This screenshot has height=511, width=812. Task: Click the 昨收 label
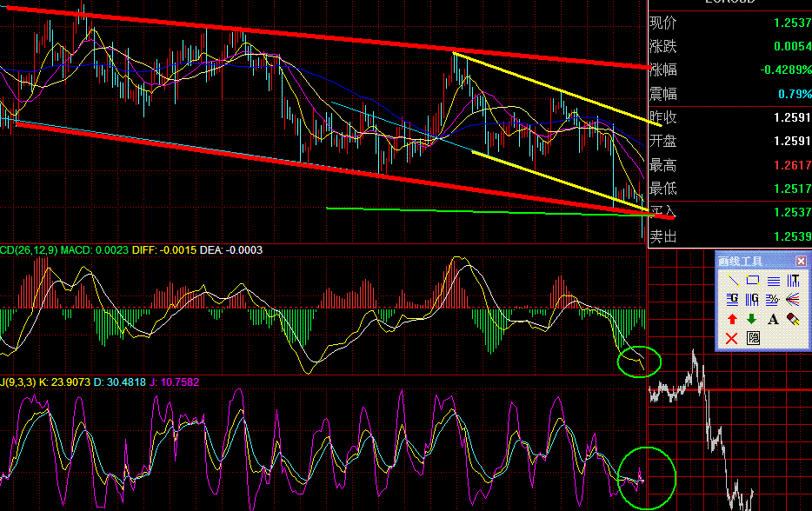662,117
